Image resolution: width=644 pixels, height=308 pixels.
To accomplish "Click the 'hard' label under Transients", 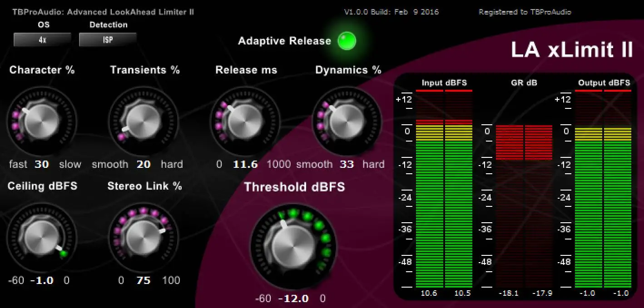I will [x=172, y=164].
